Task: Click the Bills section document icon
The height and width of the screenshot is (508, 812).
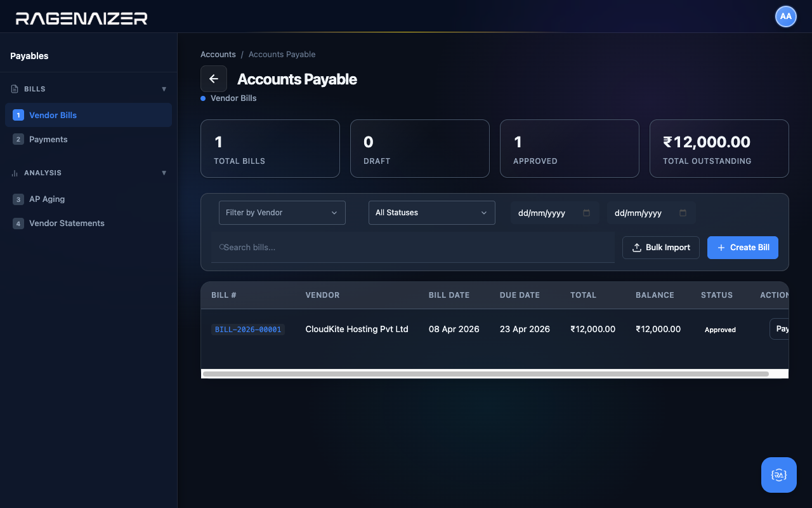Action: [x=15, y=89]
